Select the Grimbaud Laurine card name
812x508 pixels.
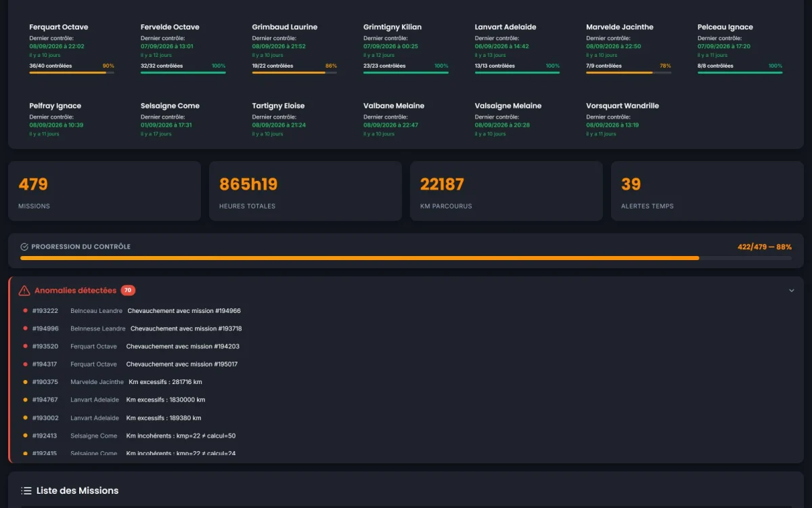tap(285, 27)
